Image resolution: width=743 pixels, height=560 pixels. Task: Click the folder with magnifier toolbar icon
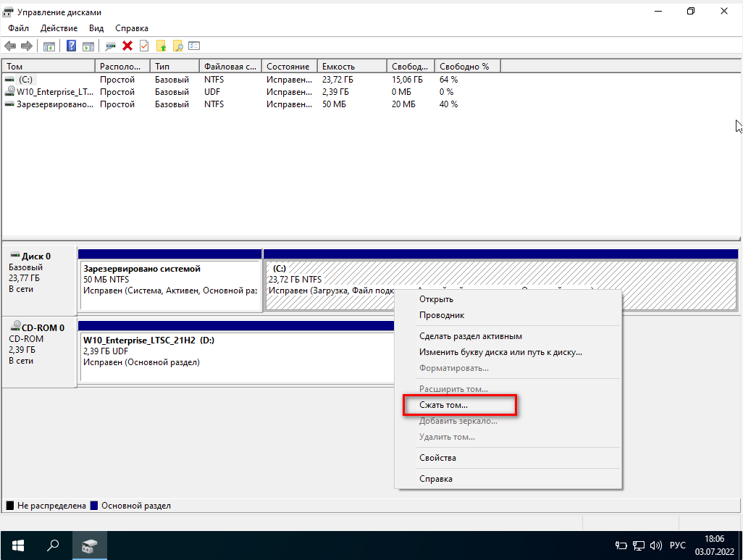coord(177,46)
